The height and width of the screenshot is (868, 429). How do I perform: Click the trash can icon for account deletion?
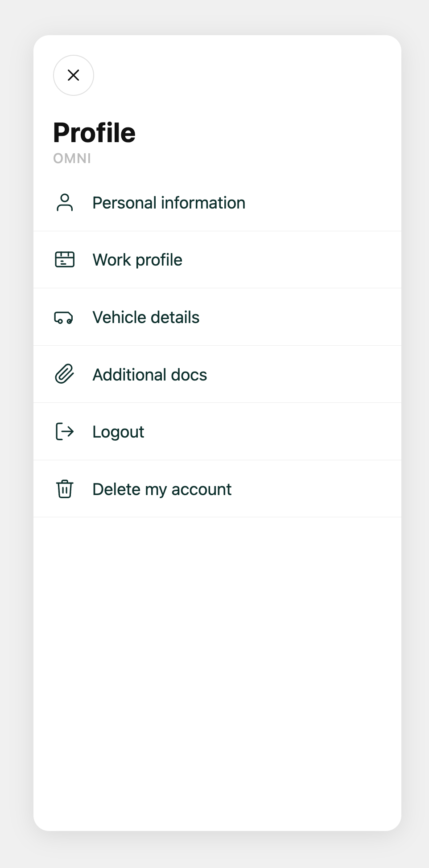tap(65, 489)
